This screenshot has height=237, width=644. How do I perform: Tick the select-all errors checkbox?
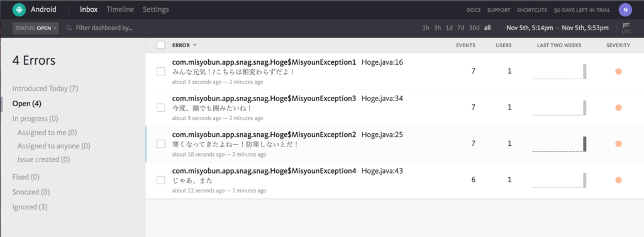160,45
